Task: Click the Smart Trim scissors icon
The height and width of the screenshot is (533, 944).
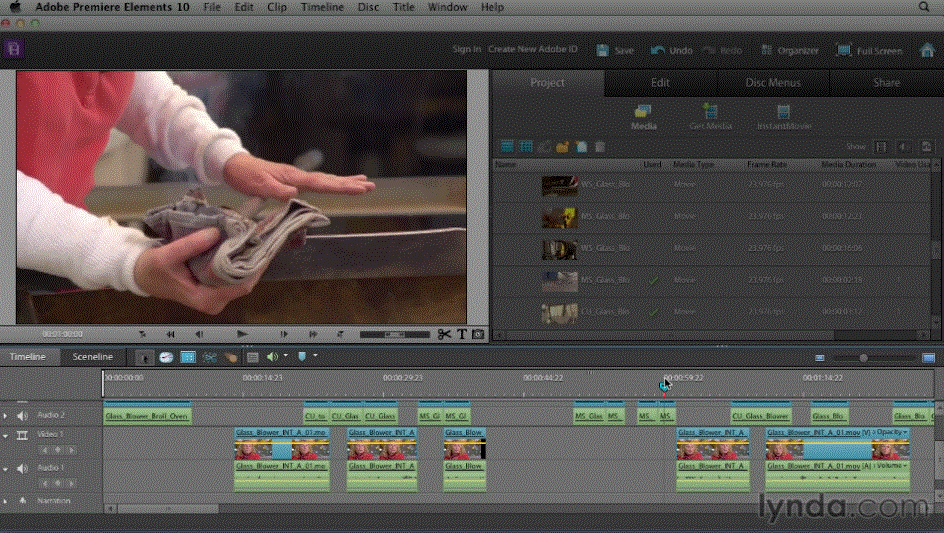Action: (x=210, y=357)
